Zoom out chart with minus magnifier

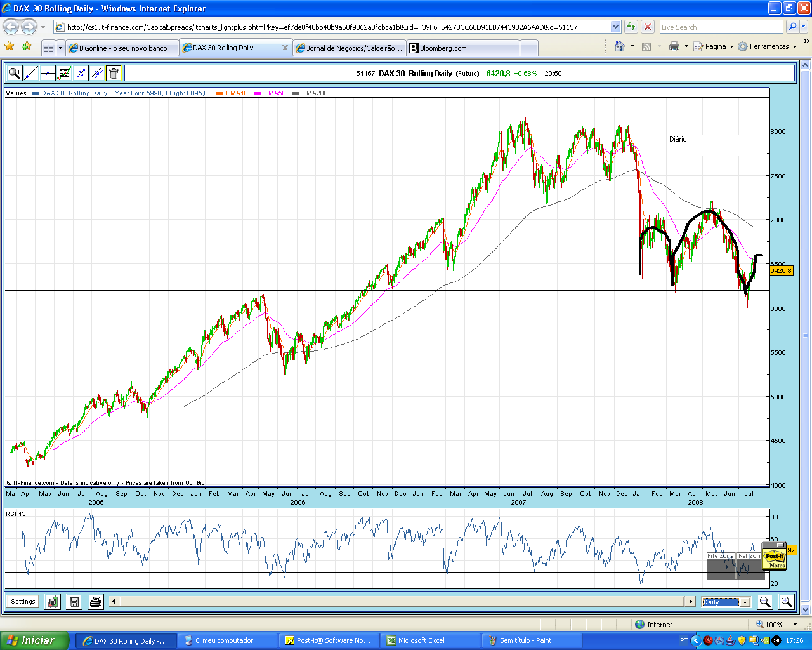click(x=765, y=602)
